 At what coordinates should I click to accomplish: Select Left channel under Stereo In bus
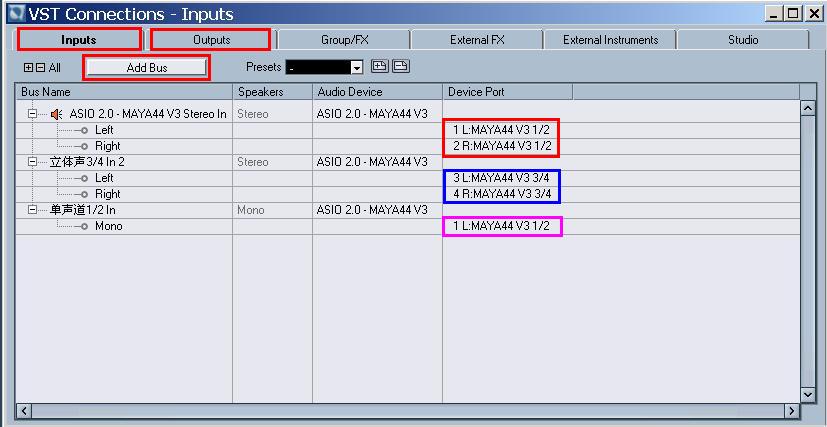[x=104, y=130]
